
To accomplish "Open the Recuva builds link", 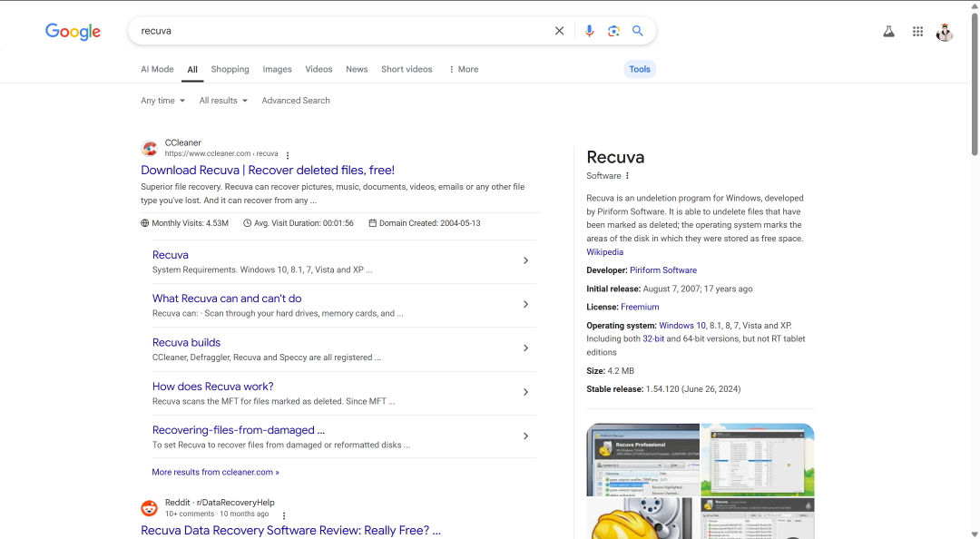I will [x=186, y=343].
